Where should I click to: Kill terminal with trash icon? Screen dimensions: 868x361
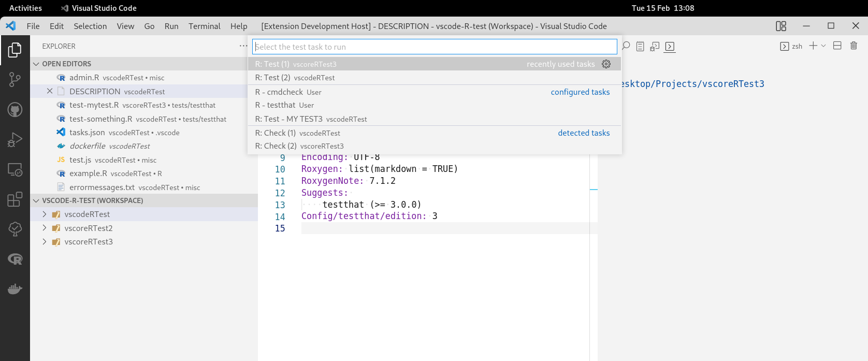(853, 46)
